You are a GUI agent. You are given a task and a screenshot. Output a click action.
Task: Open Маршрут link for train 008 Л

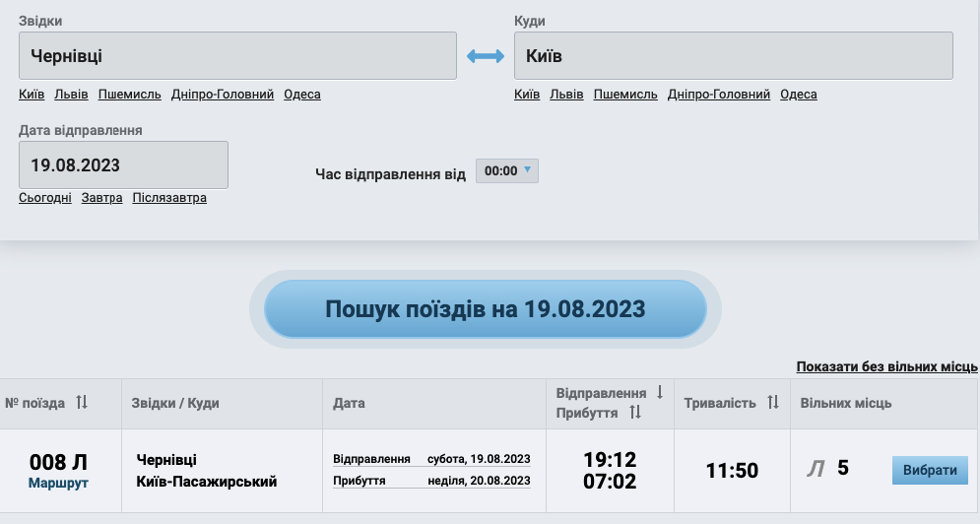tap(59, 484)
